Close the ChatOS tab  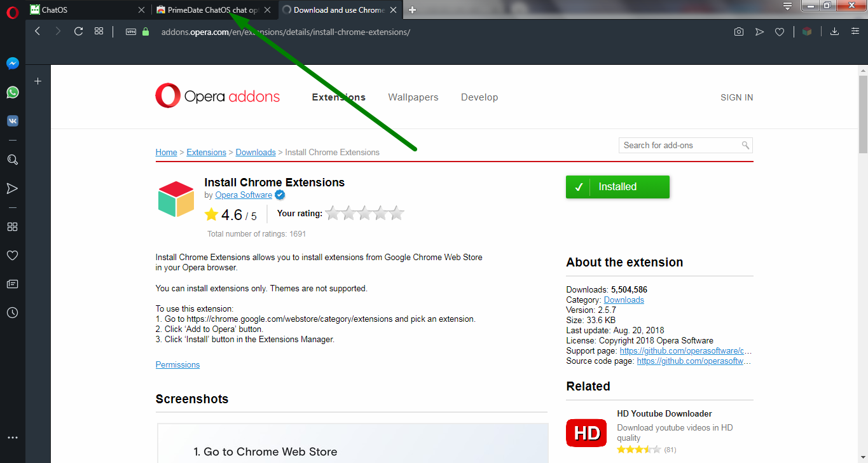[x=142, y=10]
